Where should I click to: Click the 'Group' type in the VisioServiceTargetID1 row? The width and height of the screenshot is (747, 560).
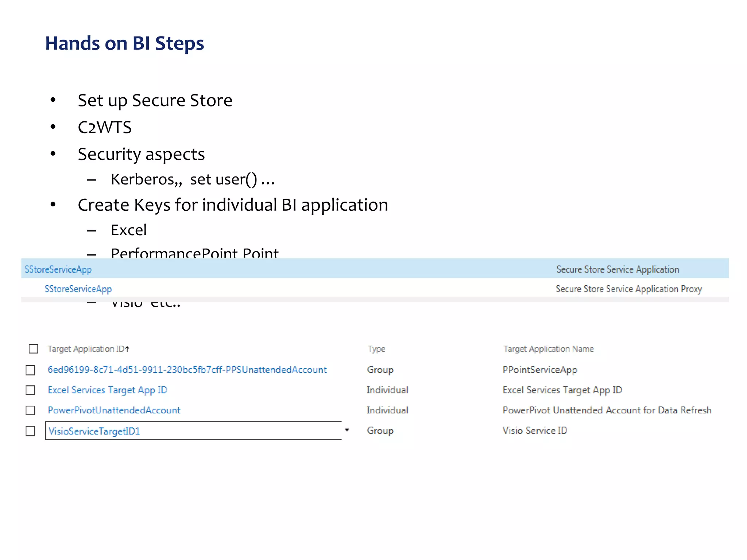click(x=380, y=431)
